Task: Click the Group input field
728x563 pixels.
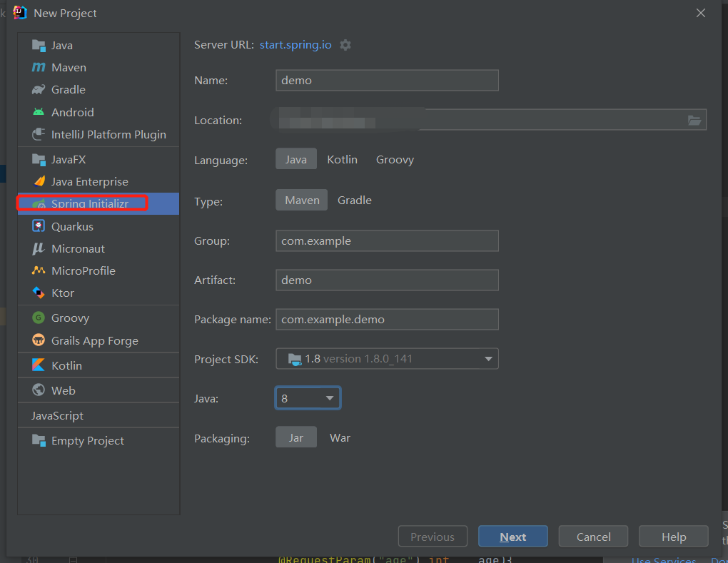Action: tap(388, 241)
